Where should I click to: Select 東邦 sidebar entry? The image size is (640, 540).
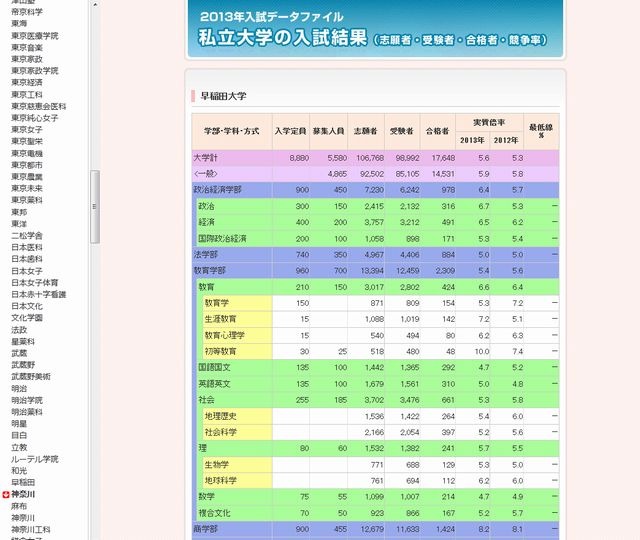click(x=19, y=212)
